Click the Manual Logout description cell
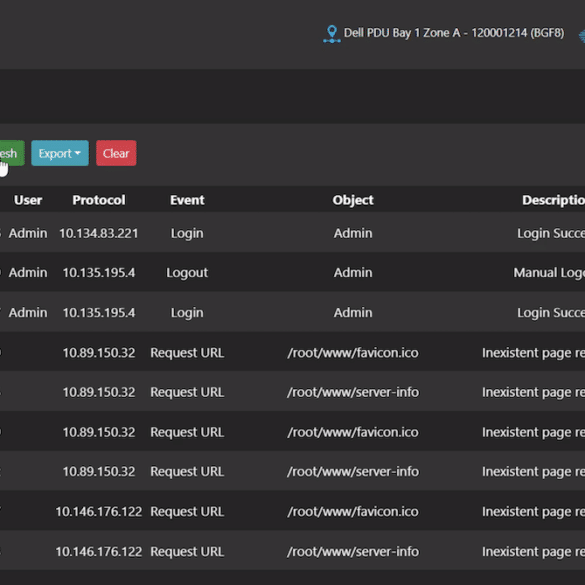Screen dimensions: 585x585 tap(549, 273)
